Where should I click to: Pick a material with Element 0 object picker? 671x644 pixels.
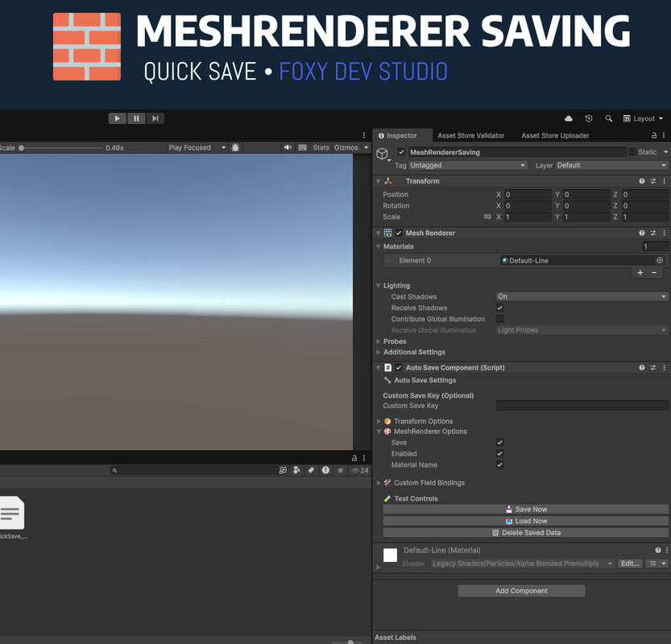click(660, 261)
